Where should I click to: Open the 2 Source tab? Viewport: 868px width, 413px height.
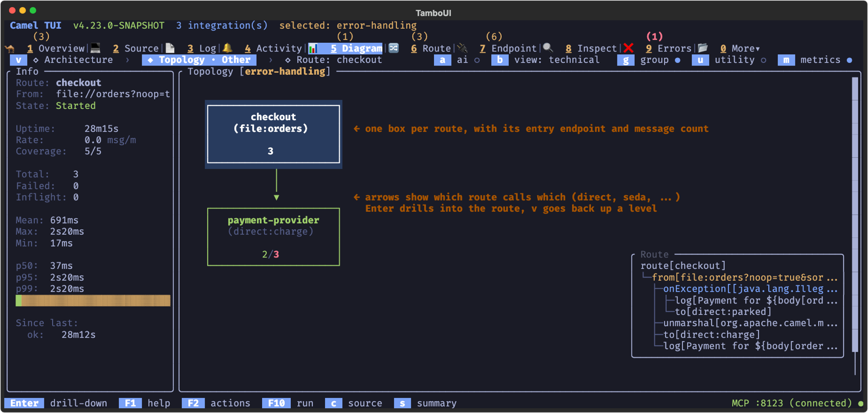pyautogui.click(x=136, y=48)
